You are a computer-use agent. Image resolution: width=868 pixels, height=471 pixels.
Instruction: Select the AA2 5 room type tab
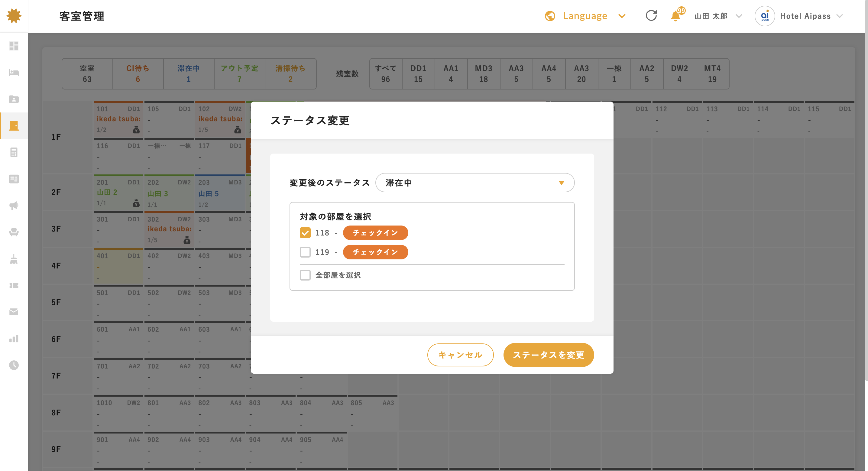(x=647, y=73)
